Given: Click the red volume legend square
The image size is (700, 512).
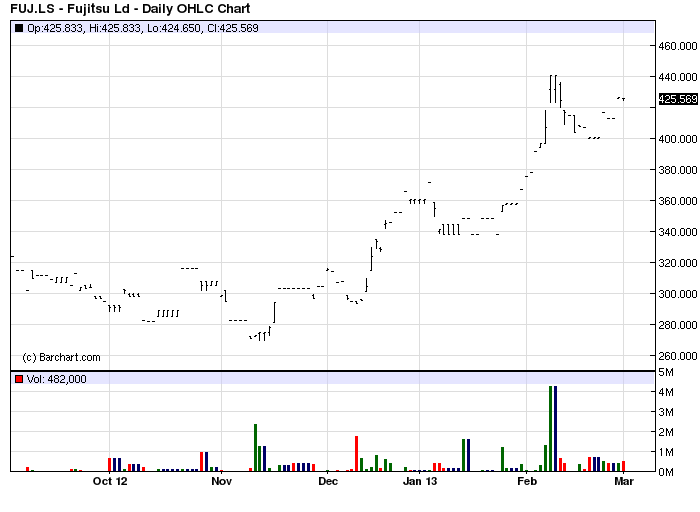Looking at the screenshot, I should [x=19, y=379].
